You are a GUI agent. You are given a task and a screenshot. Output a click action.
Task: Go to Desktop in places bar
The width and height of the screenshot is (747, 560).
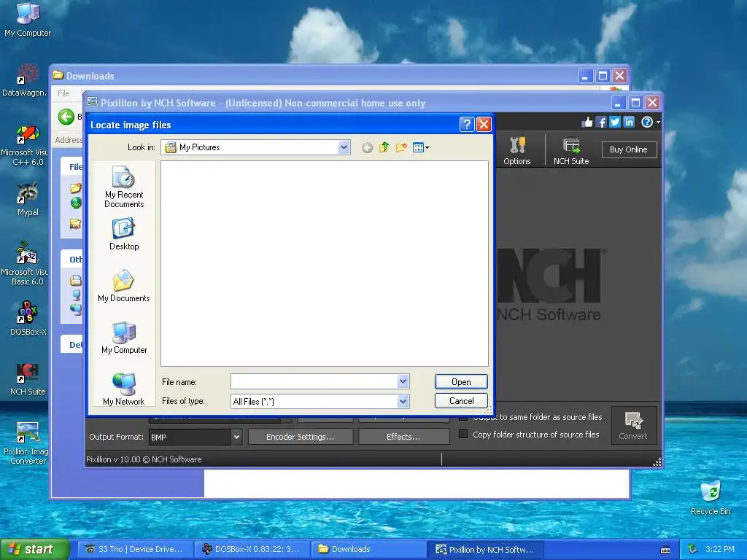pyautogui.click(x=124, y=234)
